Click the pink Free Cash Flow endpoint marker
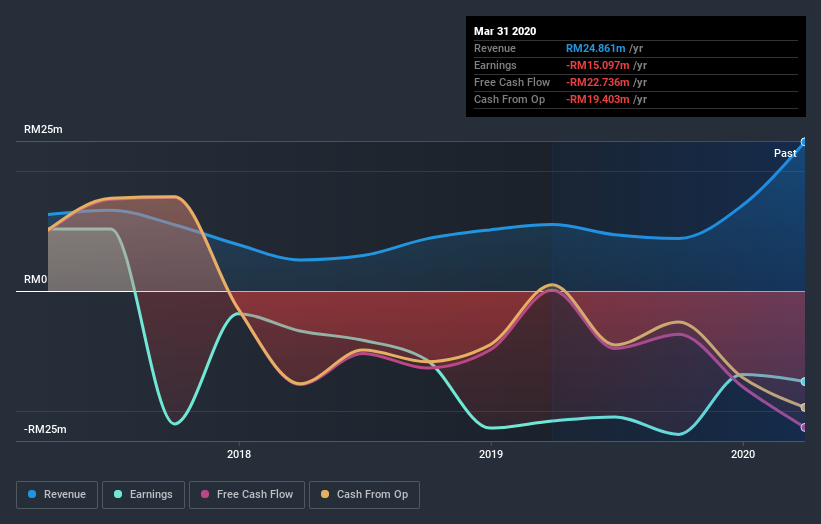 click(804, 427)
